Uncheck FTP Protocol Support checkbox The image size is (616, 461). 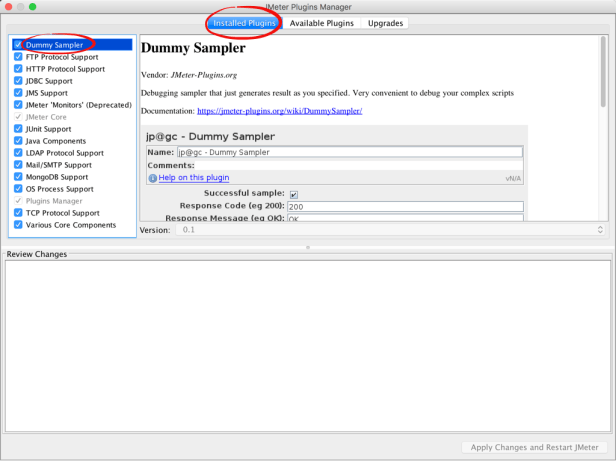coord(18,57)
